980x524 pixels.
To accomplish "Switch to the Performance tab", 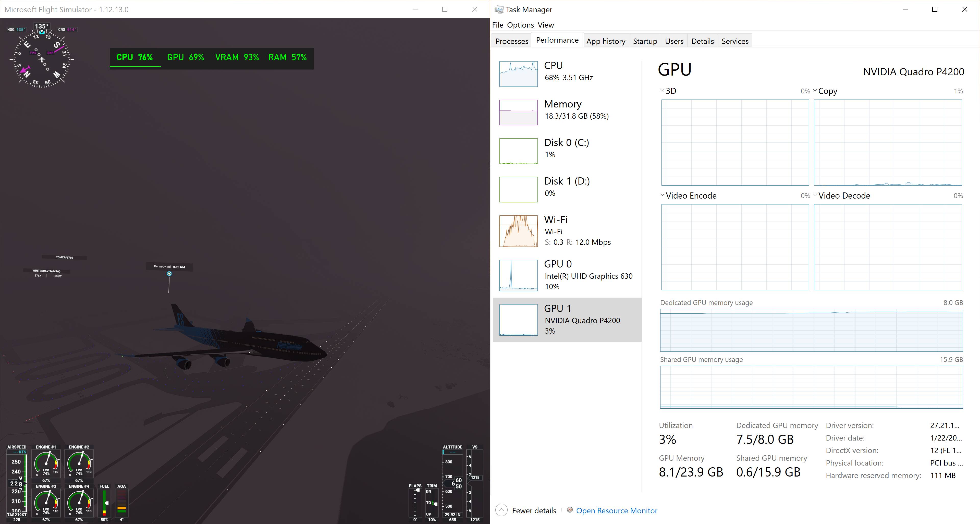I will [557, 40].
